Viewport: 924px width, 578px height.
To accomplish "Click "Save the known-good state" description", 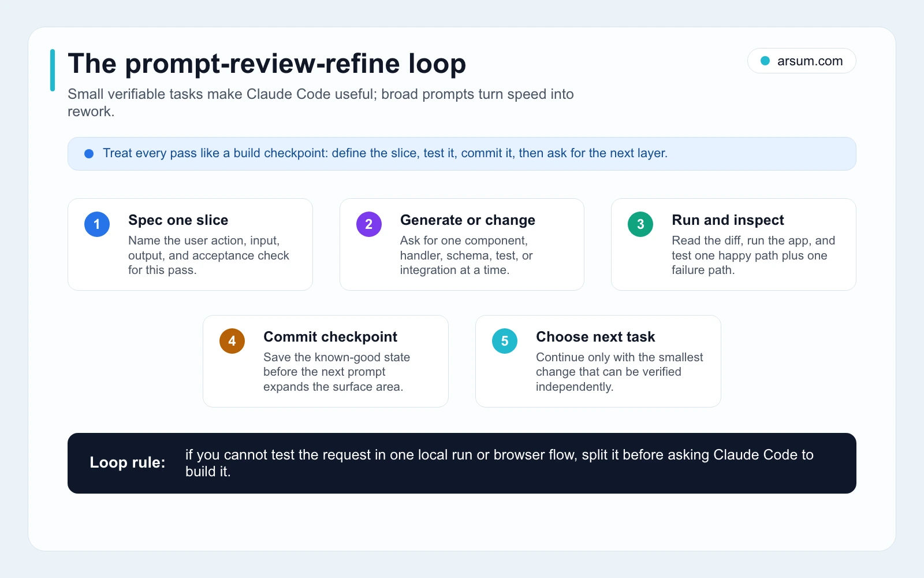I will [337, 372].
